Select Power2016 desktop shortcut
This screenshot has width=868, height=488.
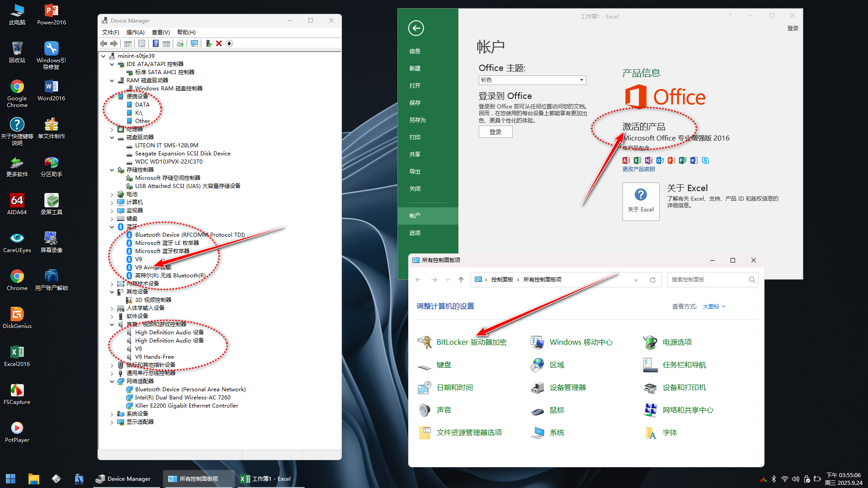point(51,14)
